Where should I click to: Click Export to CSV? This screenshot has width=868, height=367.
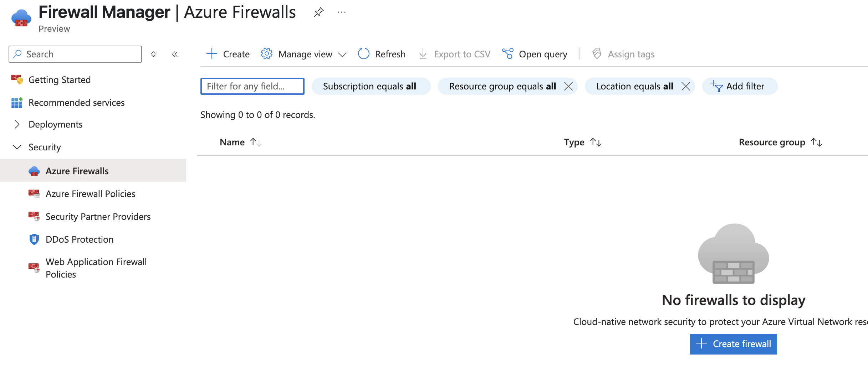click(455, 54)
